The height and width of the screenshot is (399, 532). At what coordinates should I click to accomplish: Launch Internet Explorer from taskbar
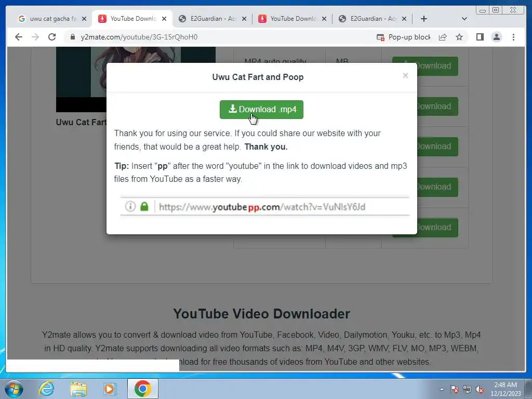tap(46, 389)
